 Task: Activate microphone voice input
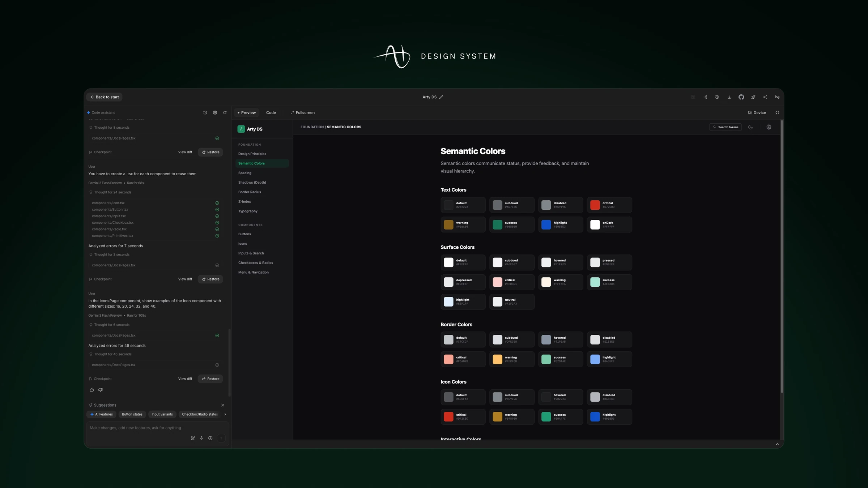[201, 438]
